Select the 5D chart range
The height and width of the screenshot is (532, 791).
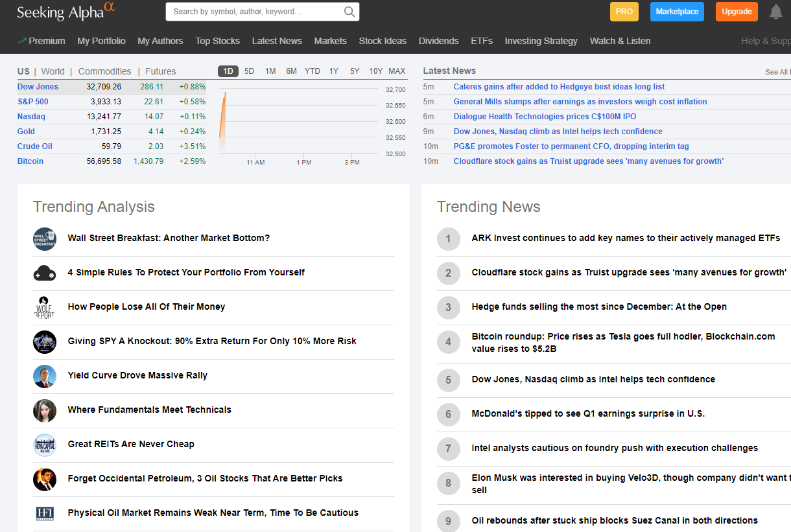(249, 71)
